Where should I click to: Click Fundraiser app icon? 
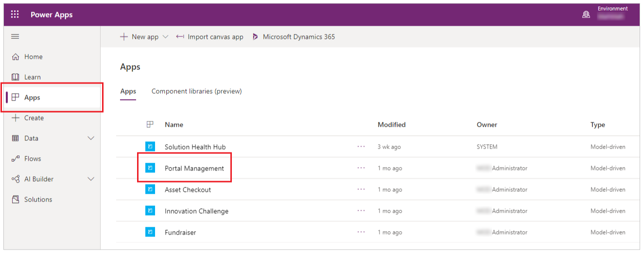coord(150,232)
